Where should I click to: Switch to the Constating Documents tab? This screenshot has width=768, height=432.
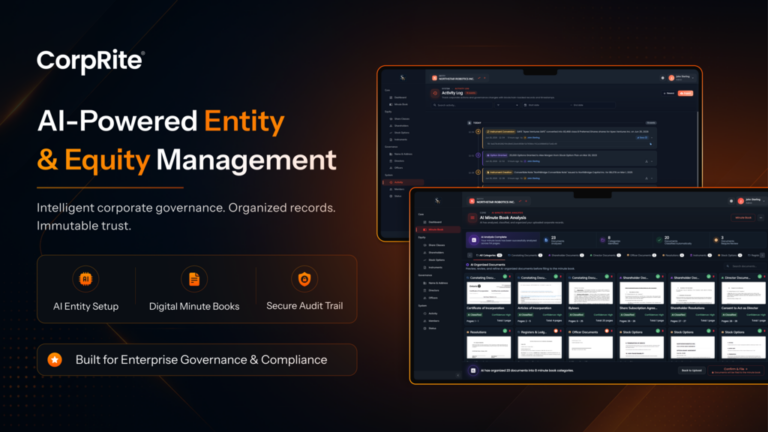pyautogui.click(x=525, y=255)
